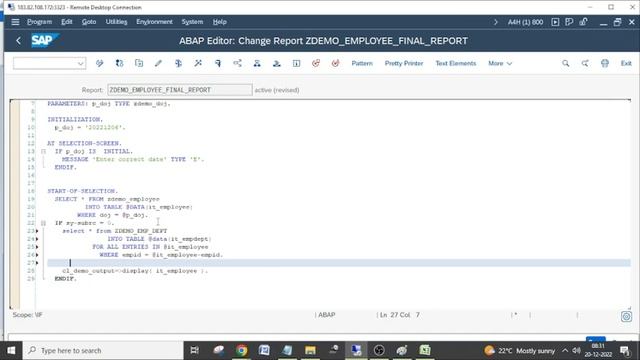Click the lock icon in SAP header
Image resolution: width=640 pixels, height=360 pixels.
click(x=584, y=22)
